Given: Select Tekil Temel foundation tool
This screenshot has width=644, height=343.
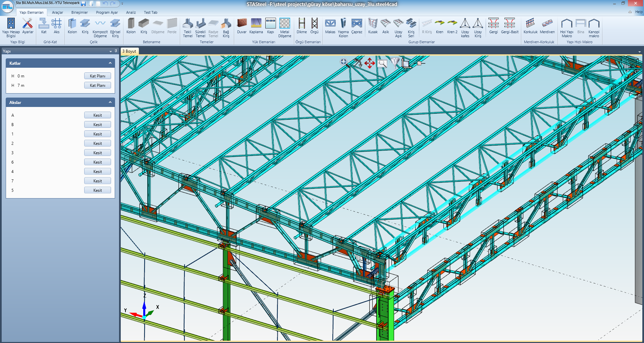Looking at the screenshot, I should pyautogui.click(x=187, y=28).
